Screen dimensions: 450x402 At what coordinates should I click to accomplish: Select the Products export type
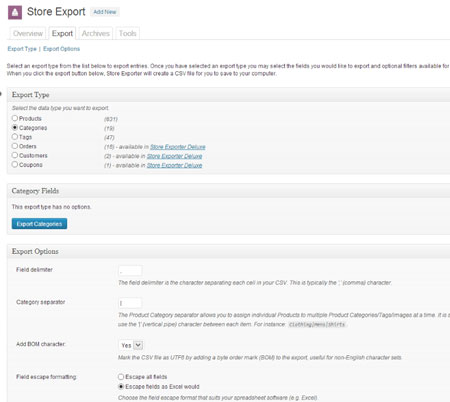click(15, 118)
